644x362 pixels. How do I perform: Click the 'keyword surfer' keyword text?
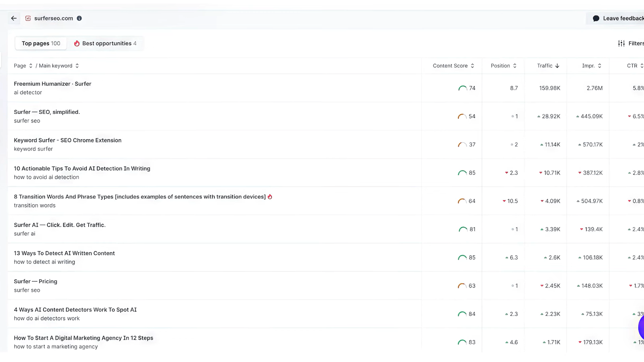[33, 149]
